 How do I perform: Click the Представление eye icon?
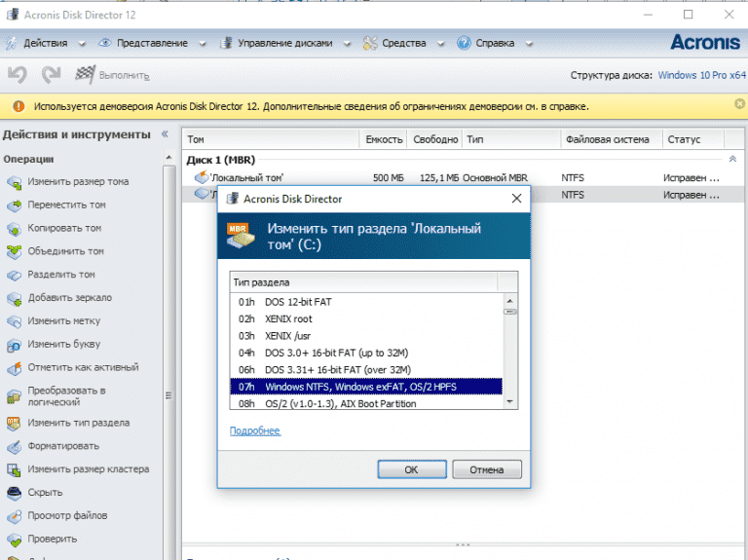click(x=105, y=43)
